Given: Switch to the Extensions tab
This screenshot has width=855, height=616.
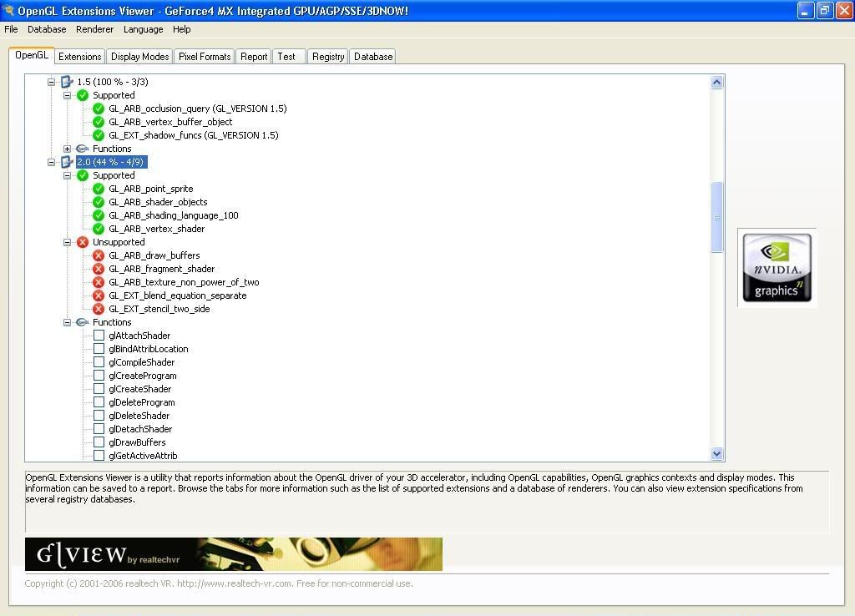Looking at the screenshot, I should pyautogui.click(x=79, y=57).
